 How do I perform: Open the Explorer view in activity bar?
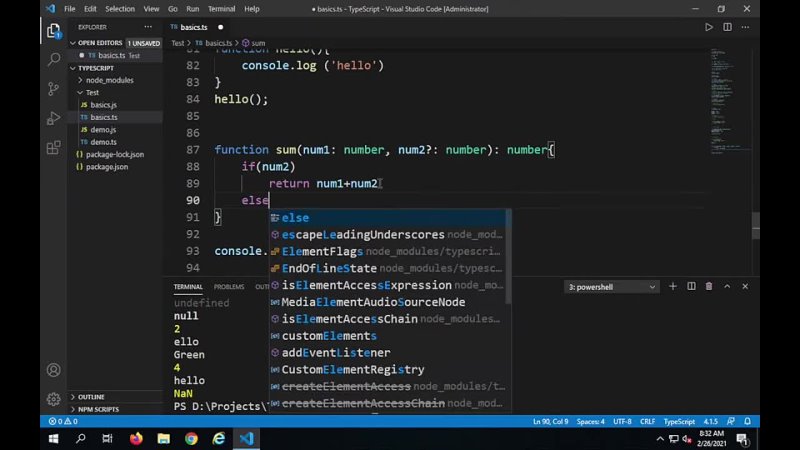(x=54, y=31)
